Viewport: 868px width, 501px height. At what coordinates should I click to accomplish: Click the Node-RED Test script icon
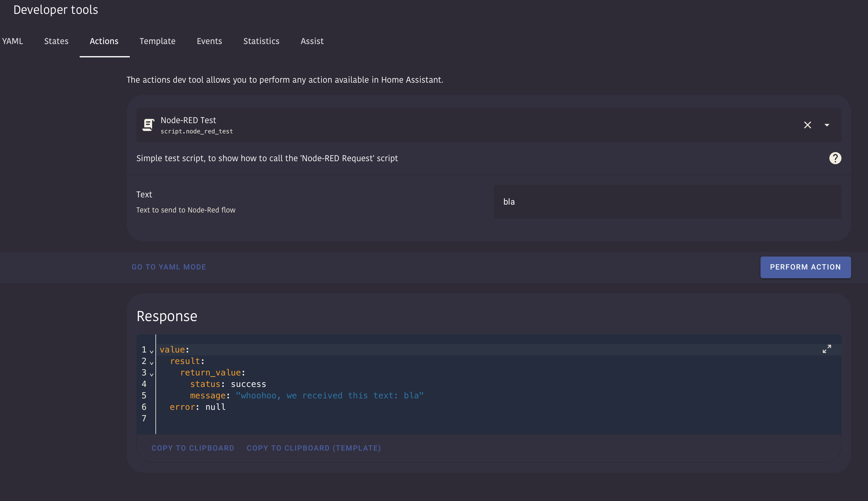click(148, 125)
